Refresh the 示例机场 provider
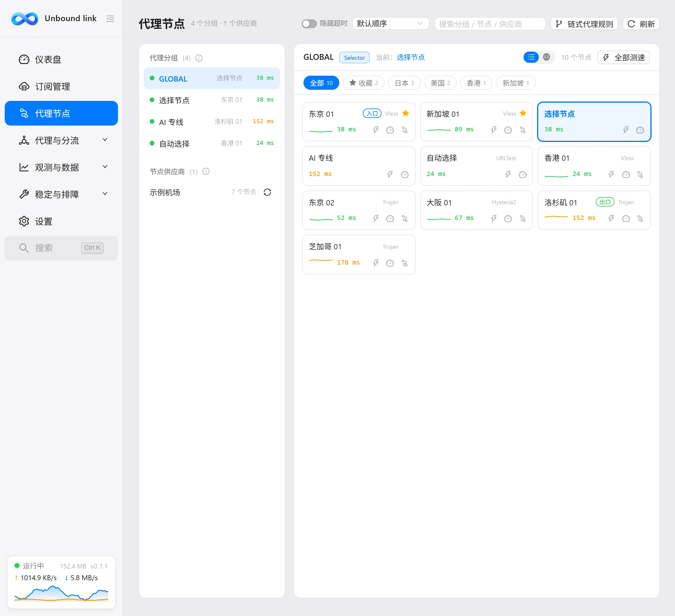 click(267, 192)
